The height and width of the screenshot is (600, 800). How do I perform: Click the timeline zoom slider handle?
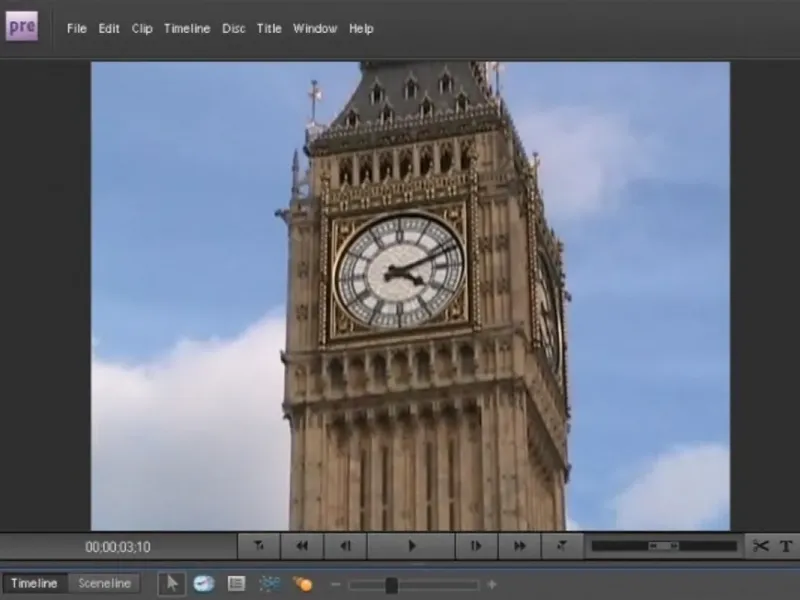click(x=391, y=585)
